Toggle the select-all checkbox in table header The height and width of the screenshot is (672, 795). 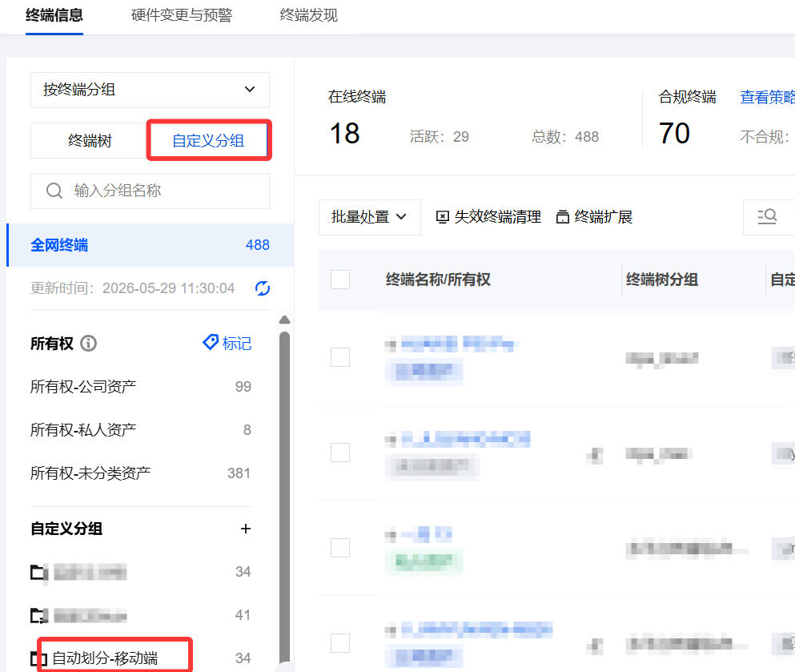click(340, 280)
